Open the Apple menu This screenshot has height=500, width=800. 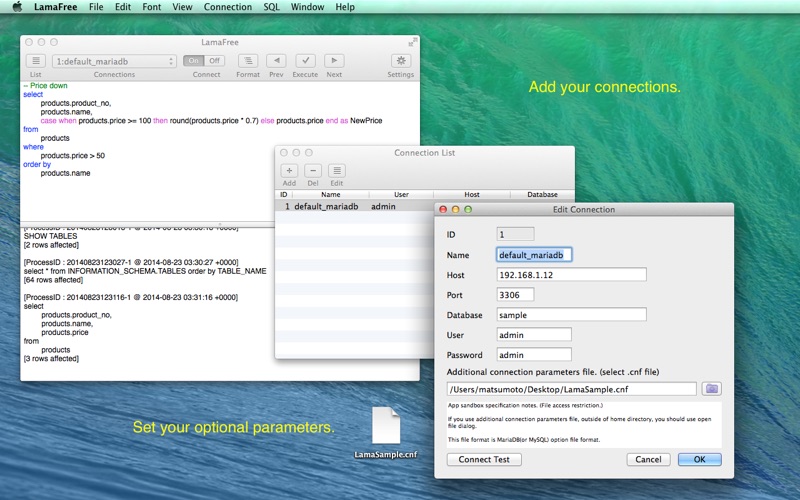click(x=17, y=7)
